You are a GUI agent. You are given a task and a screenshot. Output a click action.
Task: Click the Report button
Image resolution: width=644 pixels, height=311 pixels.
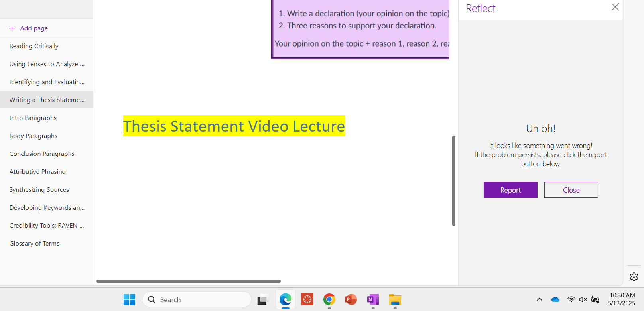tap(510, 190)
